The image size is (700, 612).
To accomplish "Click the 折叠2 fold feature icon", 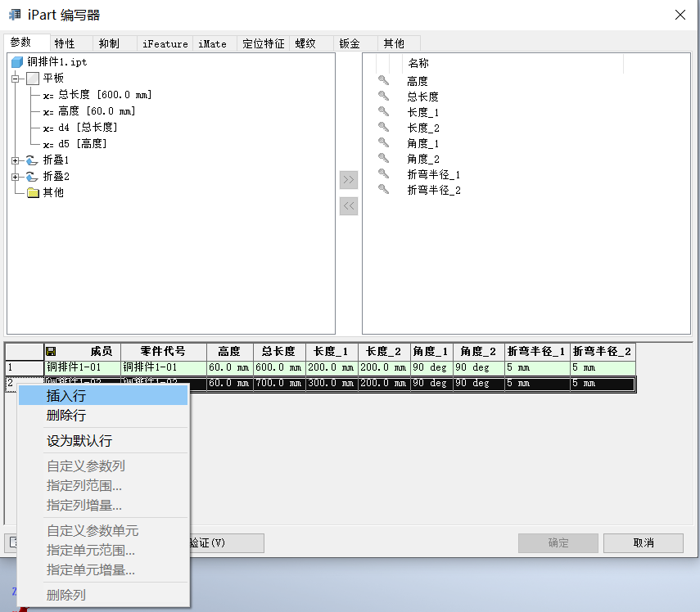I will [x=32, y=177].
